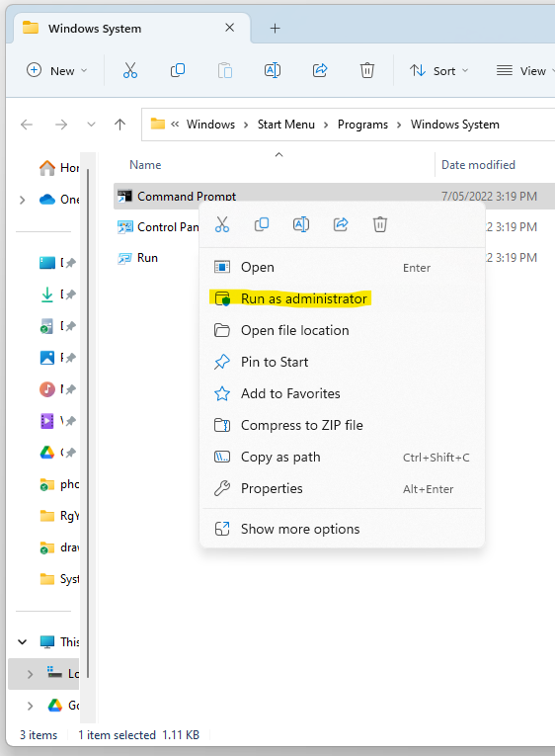The height and width of the screenshot is (756, 555).
Task: Go forward with the right arrow button
Action: (x=61, y=125)
